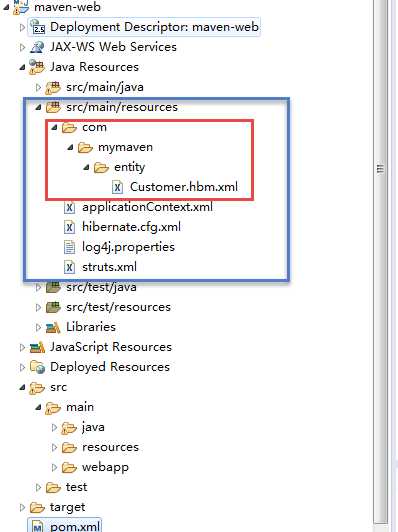Viewport: 398px width, 532px height.
Task: Click the Java Resources icon
Action: click(x=37, y=67)
